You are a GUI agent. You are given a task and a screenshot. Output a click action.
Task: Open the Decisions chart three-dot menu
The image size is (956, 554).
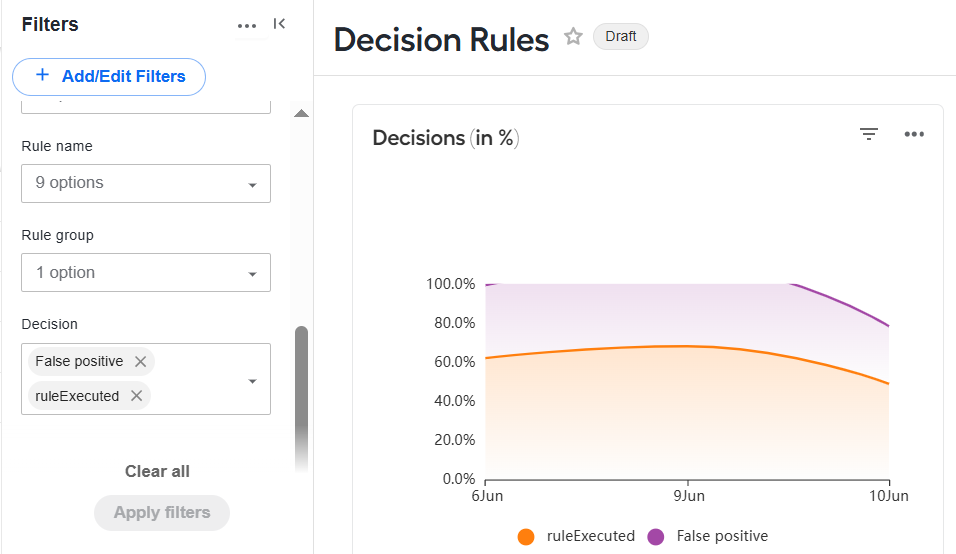coord(914,134)
